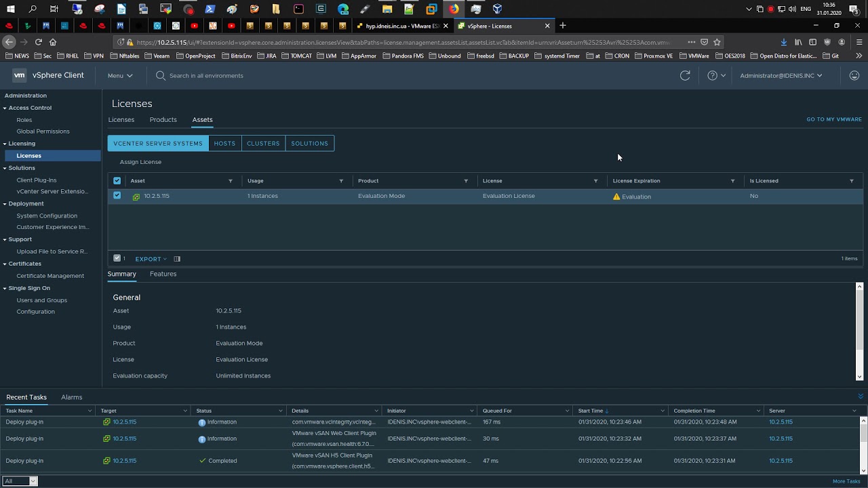868x488 pixels.
Task: Collapse the Deployment tree section
Action: (5, 204)
